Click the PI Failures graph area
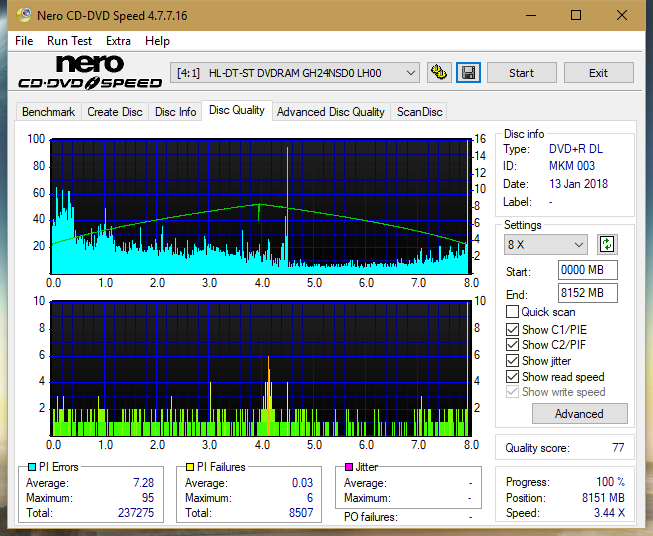This screenshot has height=536, width=653. click(x=261, y=369)
